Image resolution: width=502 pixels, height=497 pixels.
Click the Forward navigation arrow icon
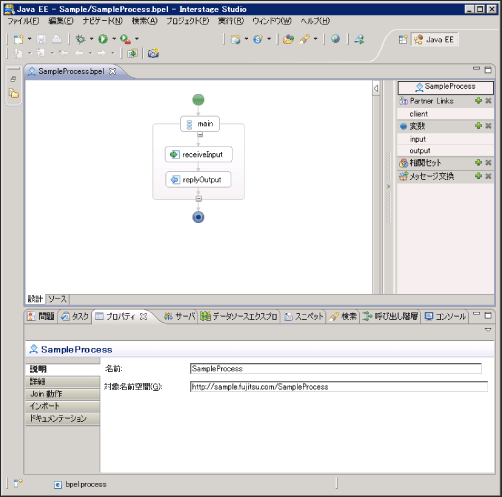(x=102, y=53)
